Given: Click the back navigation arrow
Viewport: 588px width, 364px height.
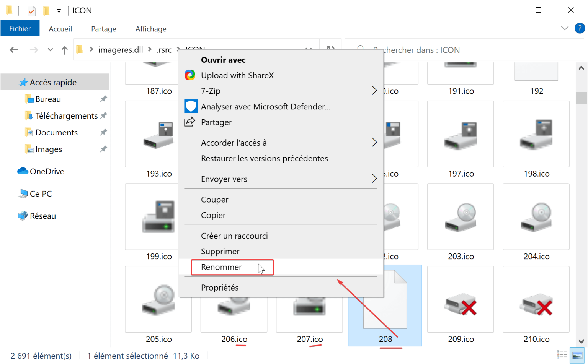Looking at the screenshot, I should tap(14, 50).
